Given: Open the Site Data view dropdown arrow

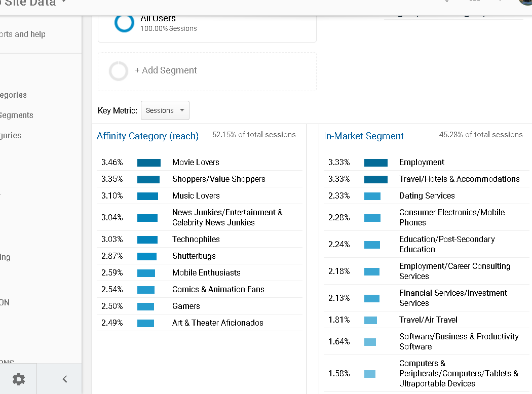Looking at the screenshot, I should coord(63,2).
